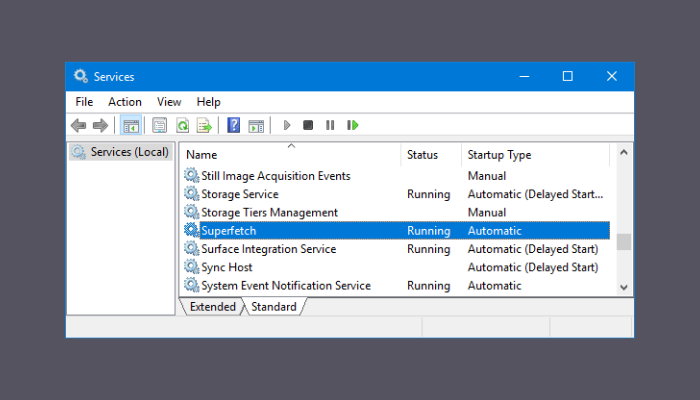
Task: Click the Services title bar gear icon
Action: 81,76
